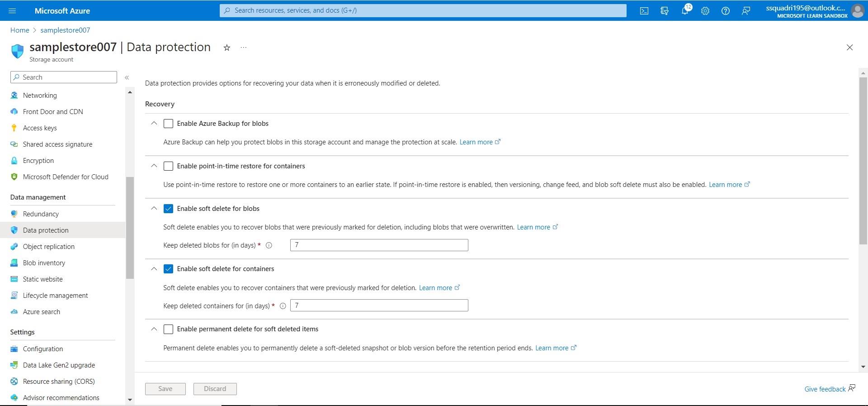Collapse the point-in-time restore section
868x406 pixels.
(x=154, y=166)
